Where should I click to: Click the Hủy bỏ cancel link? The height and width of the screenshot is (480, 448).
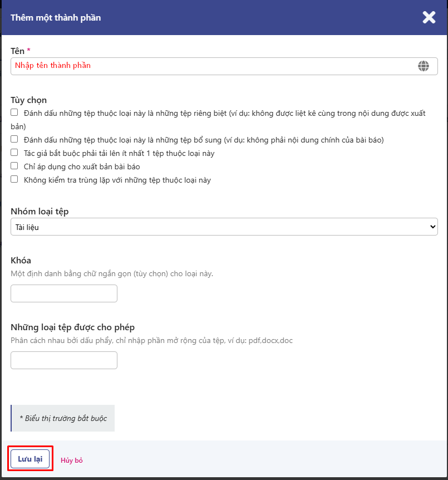point(72,461)
